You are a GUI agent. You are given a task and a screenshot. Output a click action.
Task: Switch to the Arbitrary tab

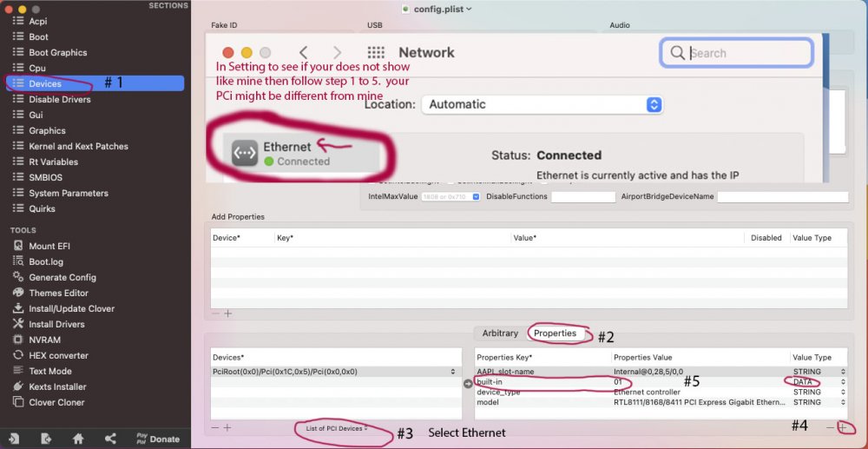pyautogui.click(x=500, y=333)
